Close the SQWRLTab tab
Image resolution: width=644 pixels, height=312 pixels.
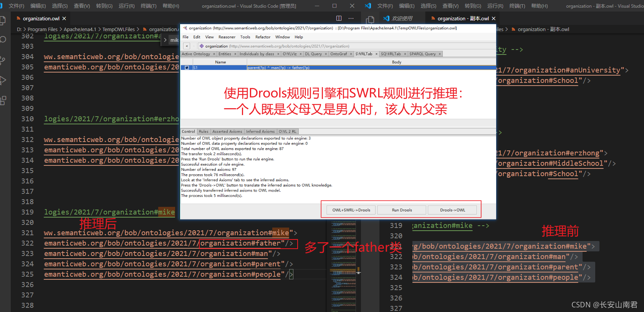(x=405, y=54)
